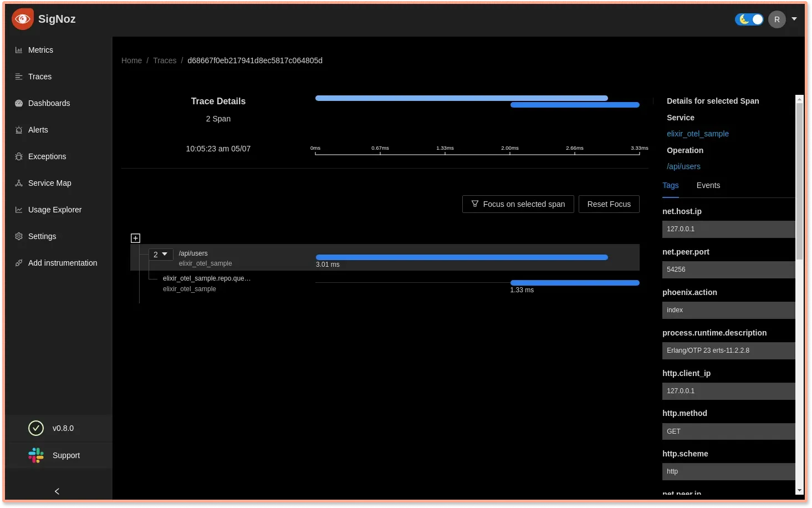Select the /api/users span row
This screenshot has height=508, width=812.
[385, 257]
